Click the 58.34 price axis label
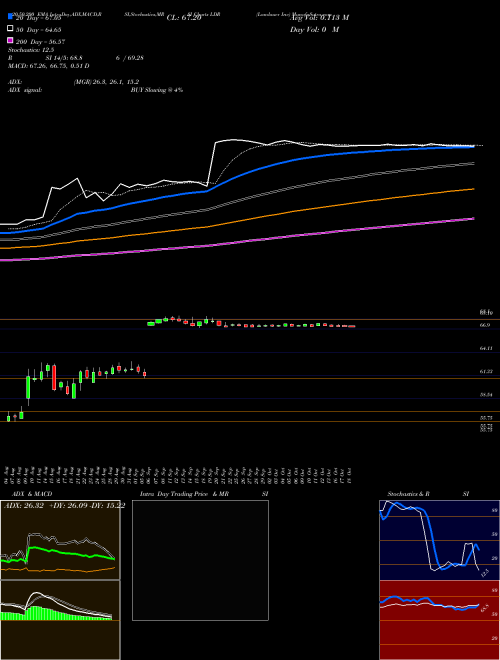Image resolution: width=500 pixels, height=660 pixels. [486, 395]
